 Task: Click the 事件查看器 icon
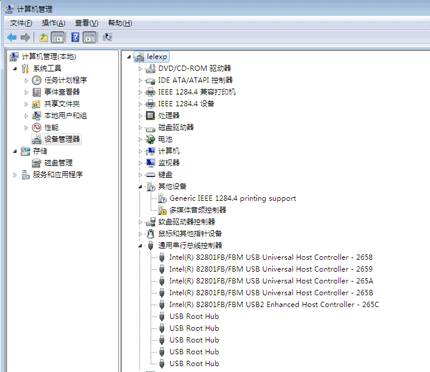(36, 92)
